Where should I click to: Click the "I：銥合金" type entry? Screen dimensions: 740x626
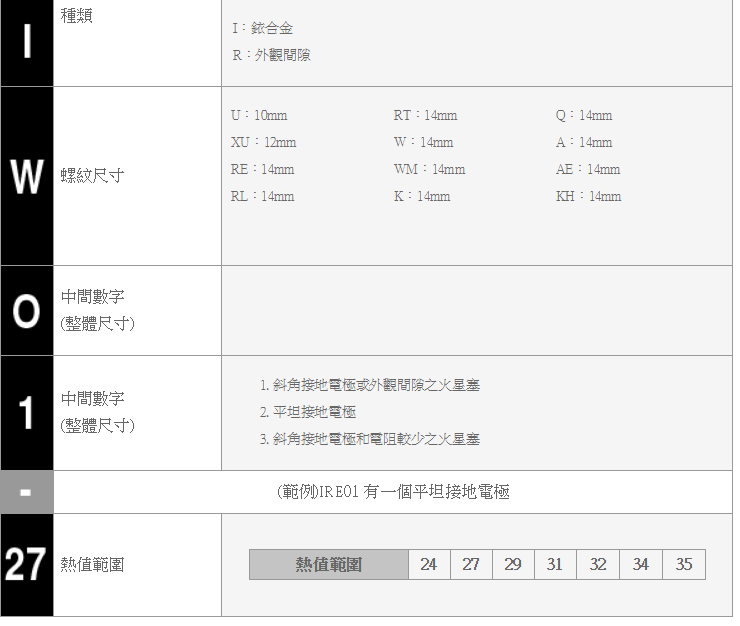point(263,28)
